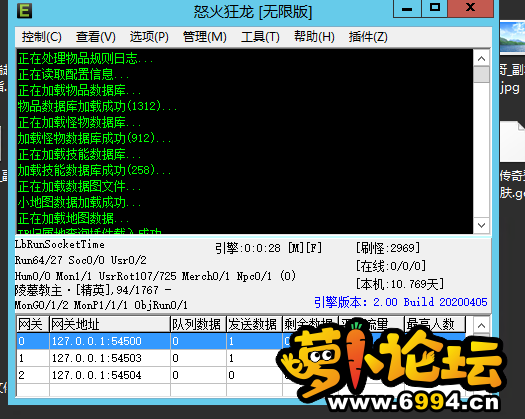Click the 队列数据 column header
This screenshot has height=419, width=525.
point(198,324)
